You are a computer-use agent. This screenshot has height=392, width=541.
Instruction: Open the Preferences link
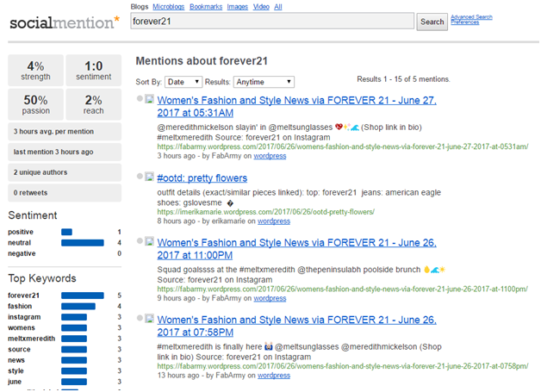464,22
